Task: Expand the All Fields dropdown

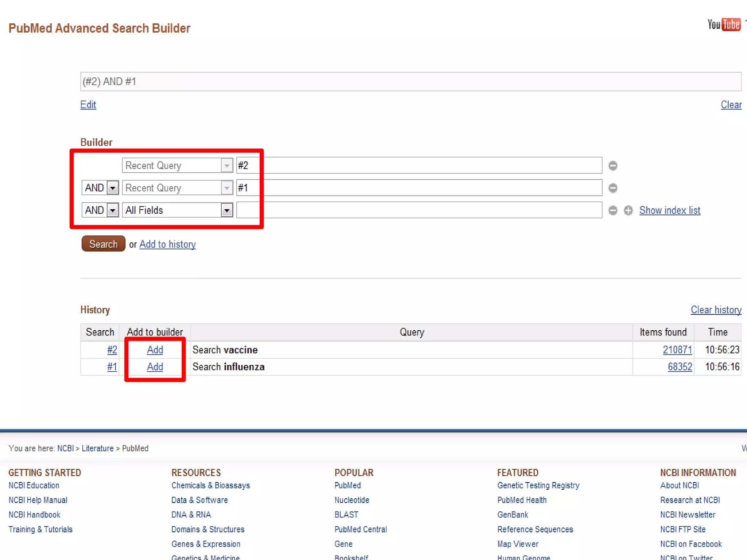Action: click(x=227, y=210)
